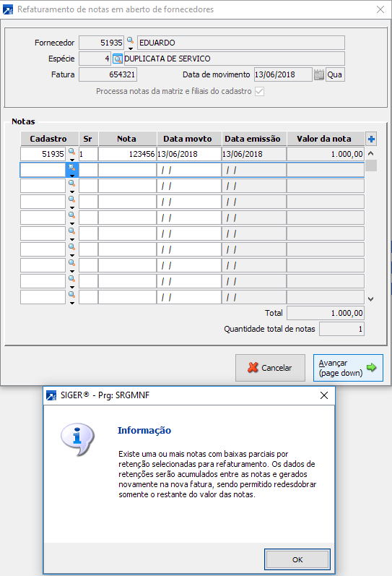This screenshot has height=576, width=392.
Task: Click the search magnifier in the last notes row
Action: (72, 294)
